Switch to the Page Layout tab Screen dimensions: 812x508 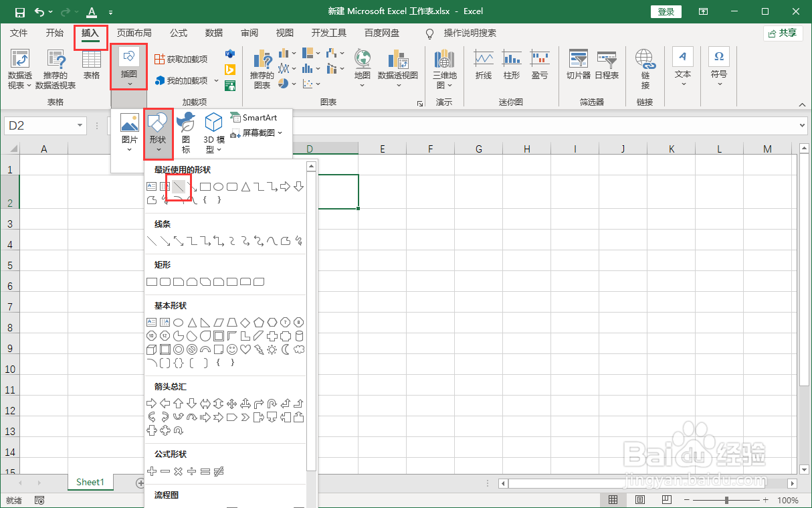pyautogui.click(x=134, y=33)
